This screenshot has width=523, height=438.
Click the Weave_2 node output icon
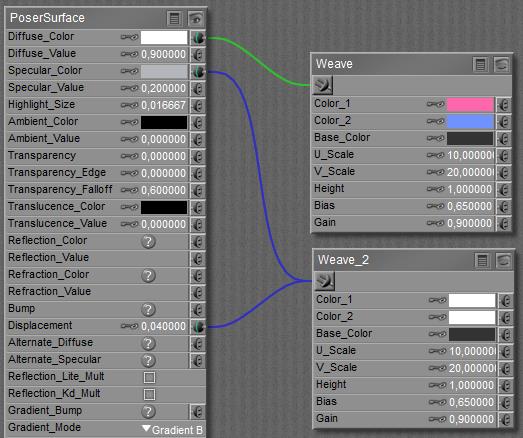tap(324, 281)
